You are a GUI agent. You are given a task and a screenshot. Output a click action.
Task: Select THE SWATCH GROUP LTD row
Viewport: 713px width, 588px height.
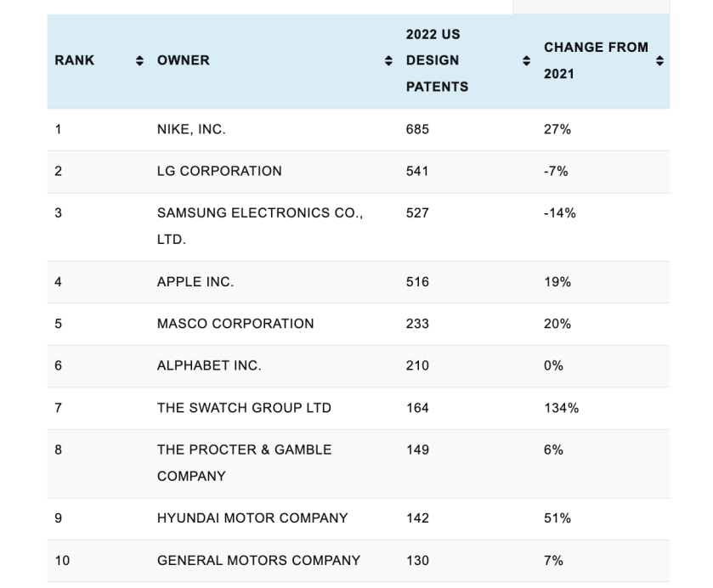click(244, 408)
